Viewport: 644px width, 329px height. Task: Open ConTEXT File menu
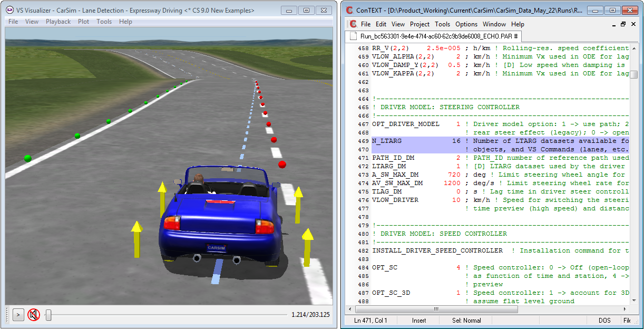point(366,24)
